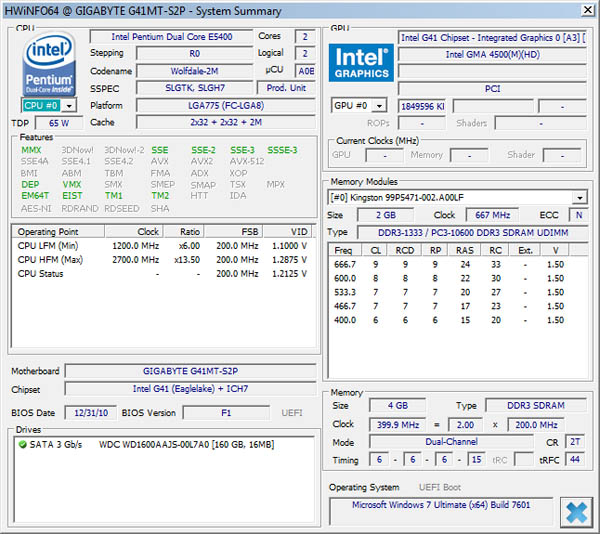Select the 466.7 frequency timing row
The image size is (600, 534).
pyautogui.click(x=457, y=306)
